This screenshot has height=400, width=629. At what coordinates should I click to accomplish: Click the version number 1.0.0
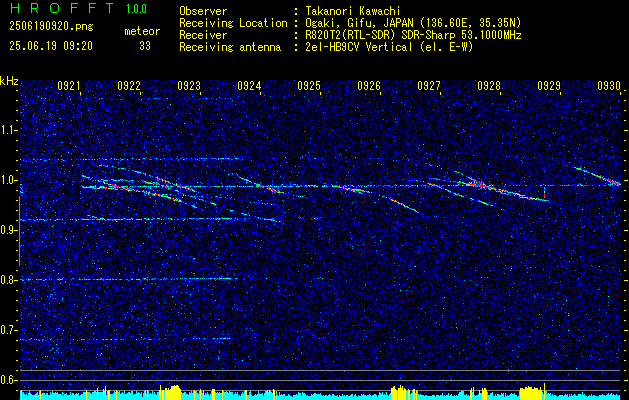pyautogui.click(x=136, y=9)
